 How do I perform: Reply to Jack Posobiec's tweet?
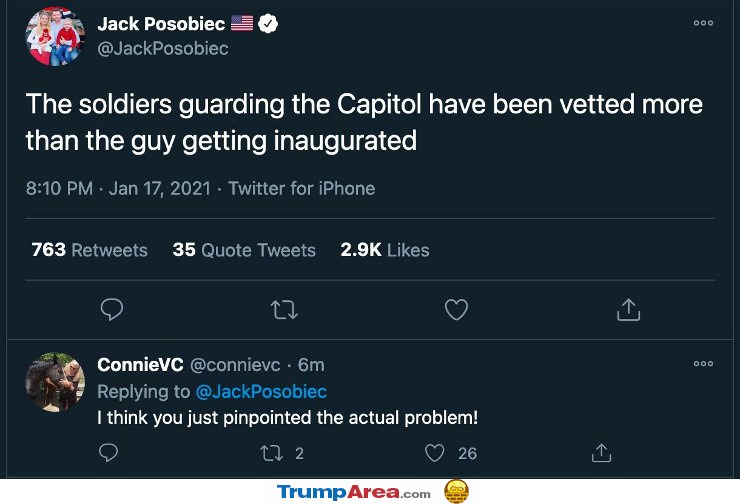pyautogui.click(x=112, y=310)
